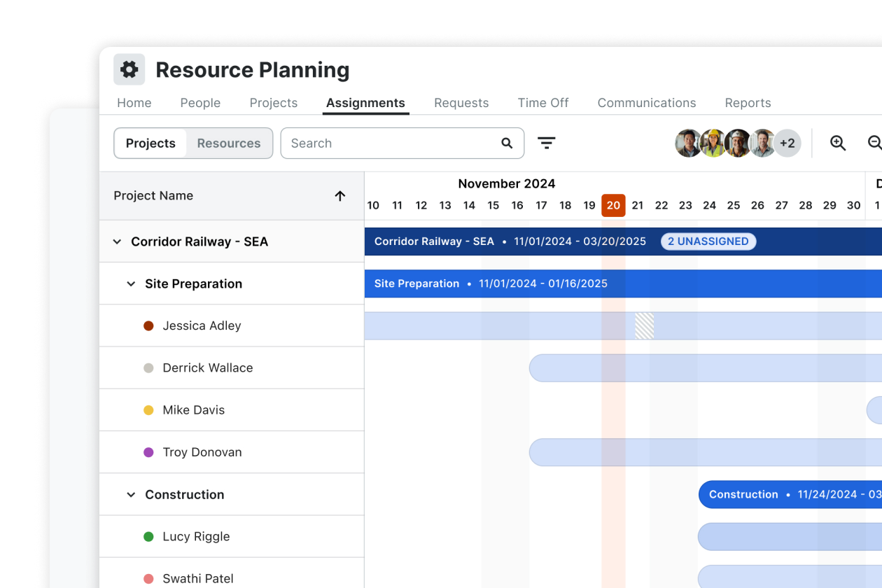
Task: Select the Assignments tab
Action: (x=365, y=103)
